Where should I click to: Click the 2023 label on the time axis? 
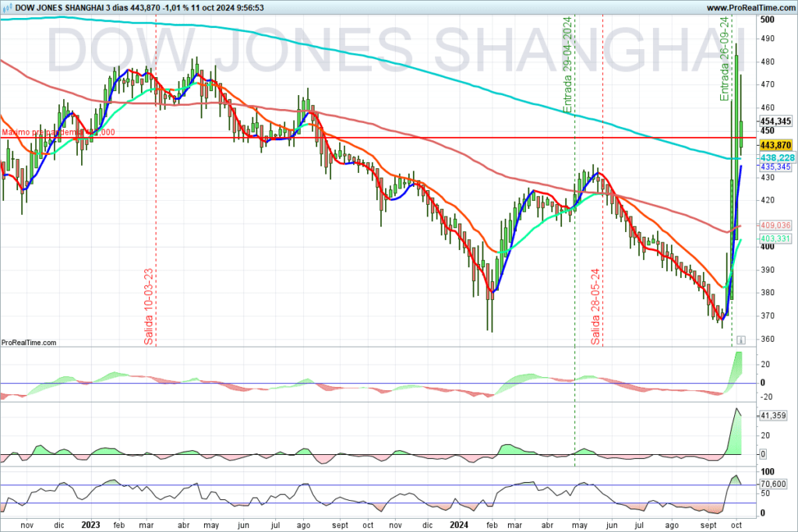click(90, 525)
